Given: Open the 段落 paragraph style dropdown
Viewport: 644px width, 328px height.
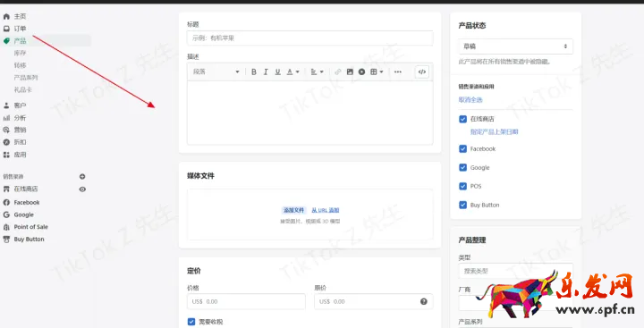Looking at the screenshot, I should (x=216, y=71).
